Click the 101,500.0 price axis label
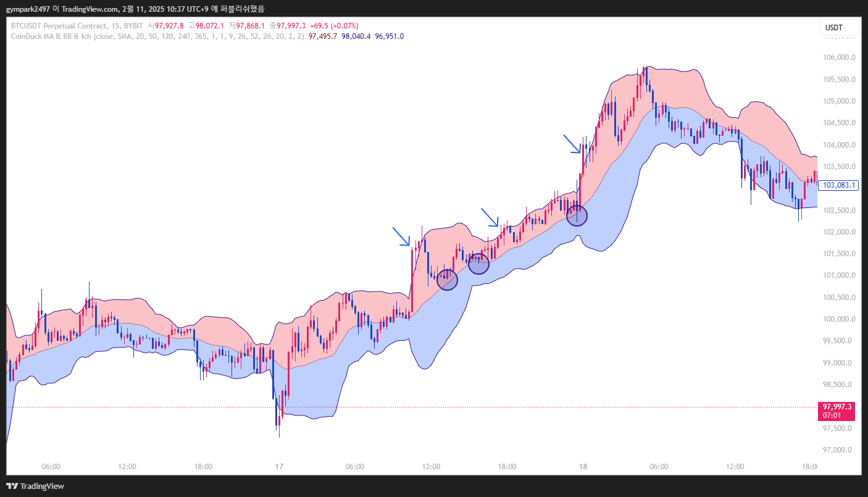This screenshot has width=868, height=497. (840, 254)
